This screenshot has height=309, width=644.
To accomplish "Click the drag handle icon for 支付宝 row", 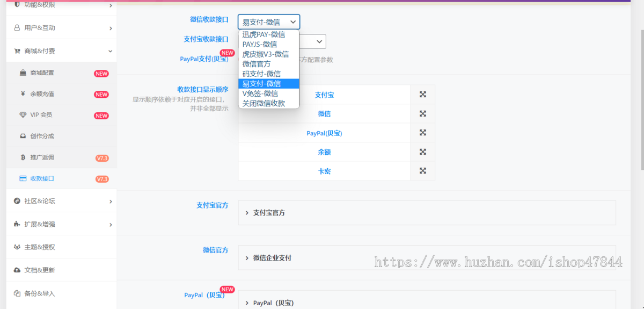I will [x=423, y=95].
